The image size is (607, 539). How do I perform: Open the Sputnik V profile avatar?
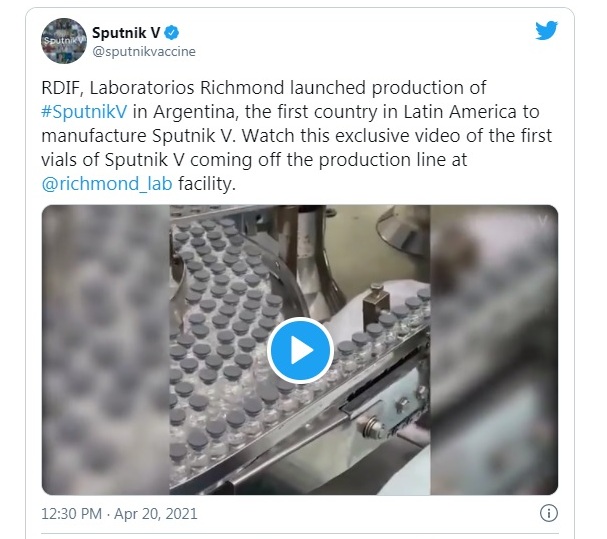[64, 41]
